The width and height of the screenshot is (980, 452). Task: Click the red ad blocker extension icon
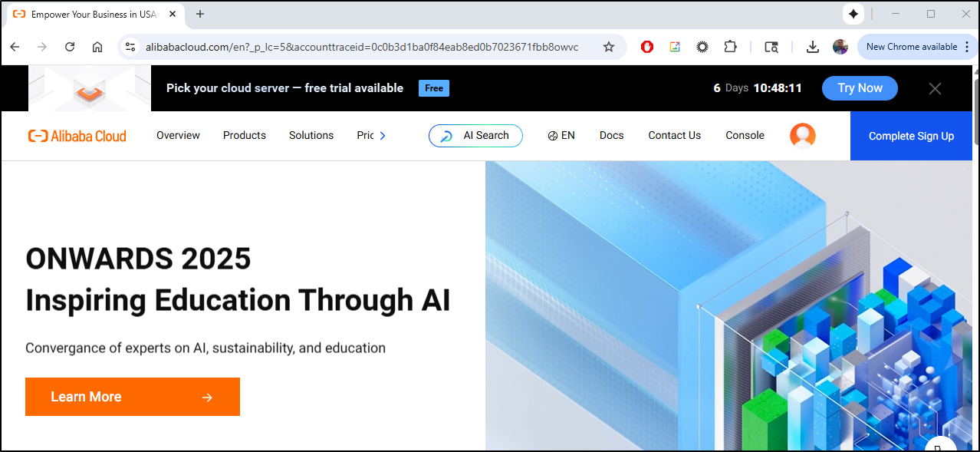[646, 47]
